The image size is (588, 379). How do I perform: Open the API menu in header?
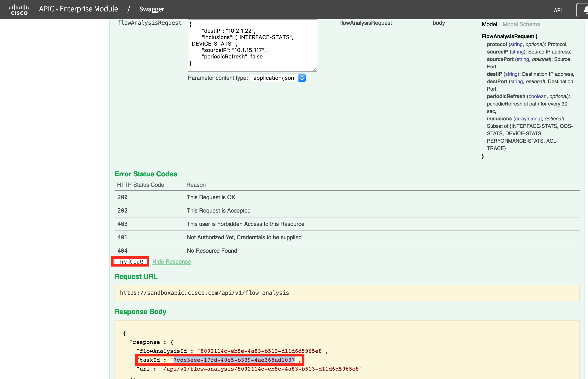click(558, 10)
